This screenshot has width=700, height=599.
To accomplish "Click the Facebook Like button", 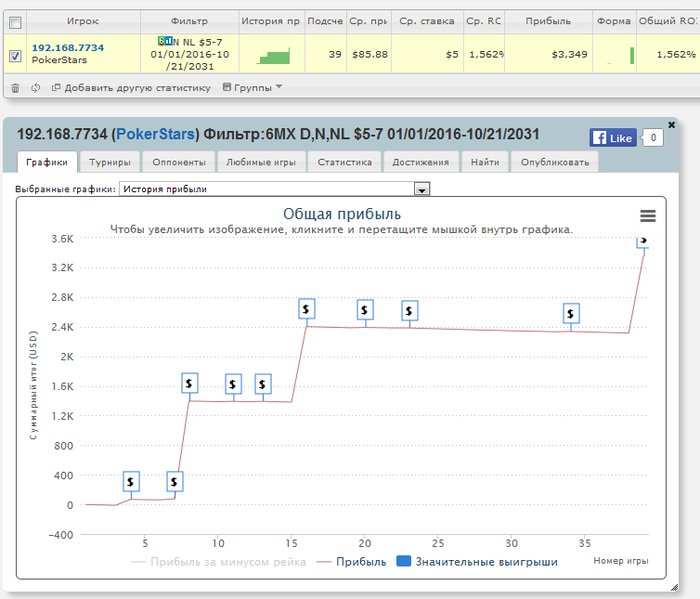I will (x=612, y=138).
